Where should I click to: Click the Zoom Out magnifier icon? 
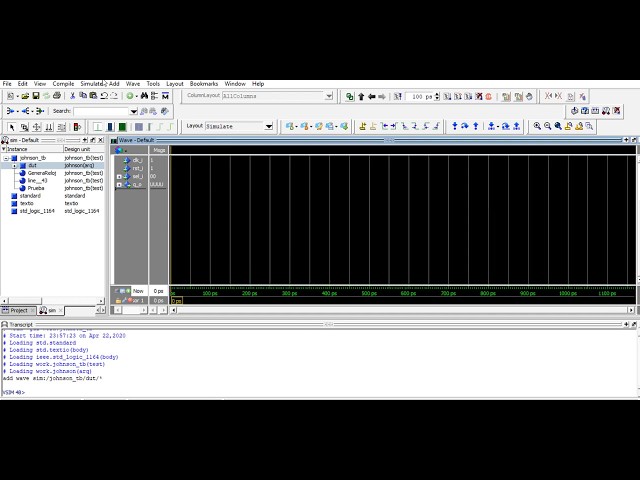pos(548,126)
